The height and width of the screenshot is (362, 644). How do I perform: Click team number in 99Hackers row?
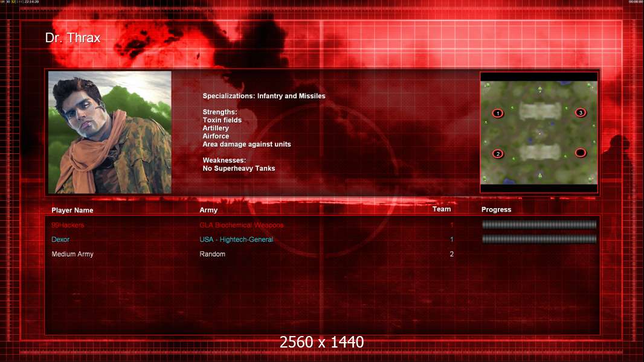point(451,225)
